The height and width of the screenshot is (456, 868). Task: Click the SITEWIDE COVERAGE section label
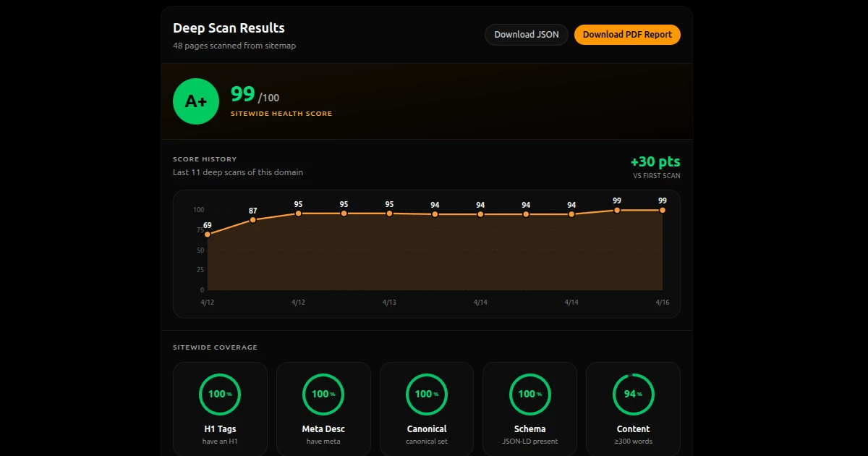(215, 347)
